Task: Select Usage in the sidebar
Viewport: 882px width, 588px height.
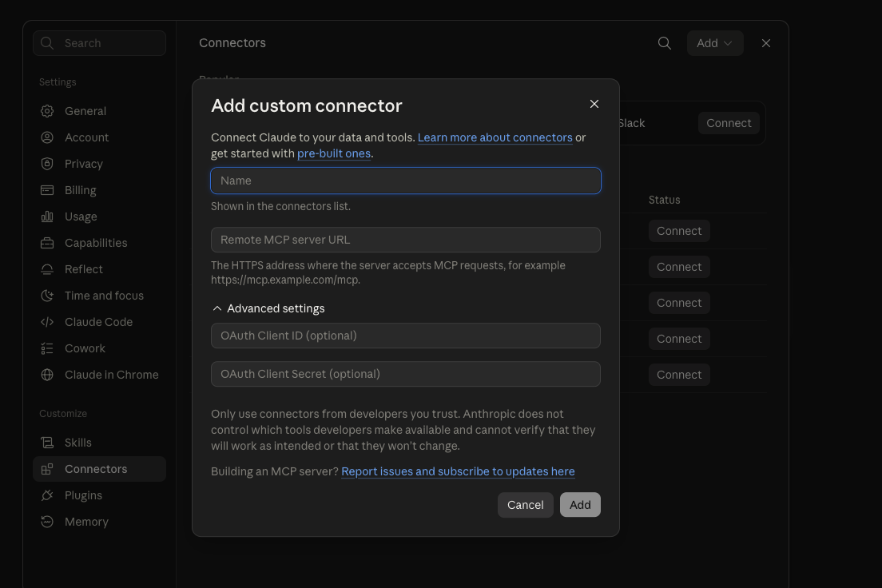Action: coord(100,217)
